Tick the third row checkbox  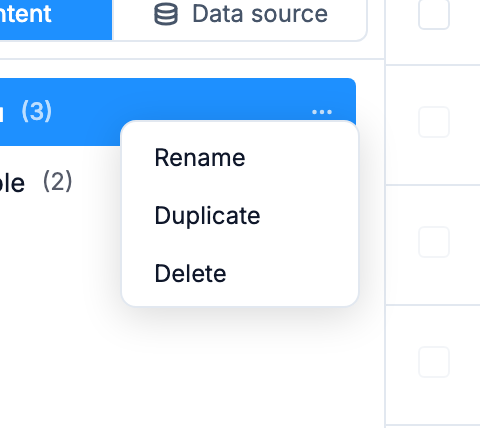pos(434,242)
